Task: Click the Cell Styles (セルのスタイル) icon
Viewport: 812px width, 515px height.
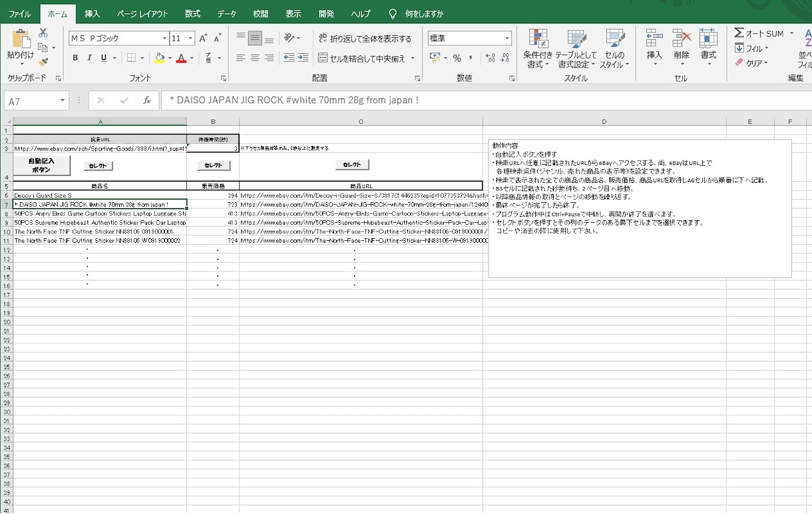Action: [615, 39]
